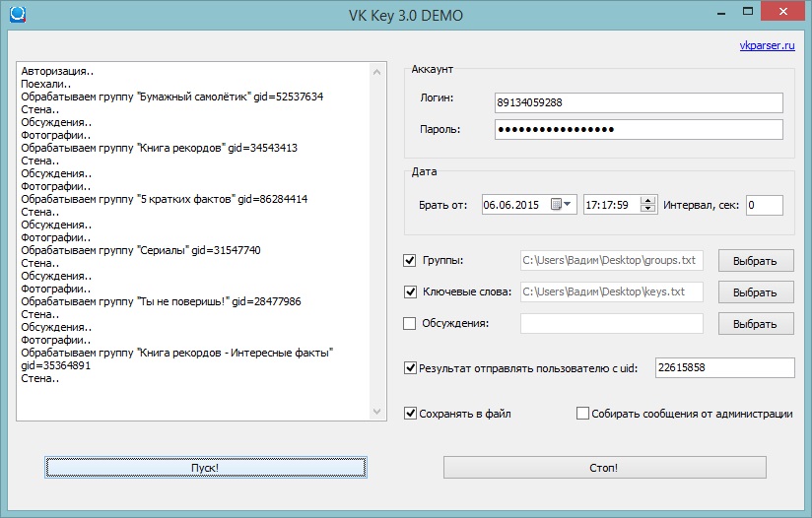Close the VK Key 3.0 DEMO window
Viewport: 812px width, 518px height.
point(783,12)
